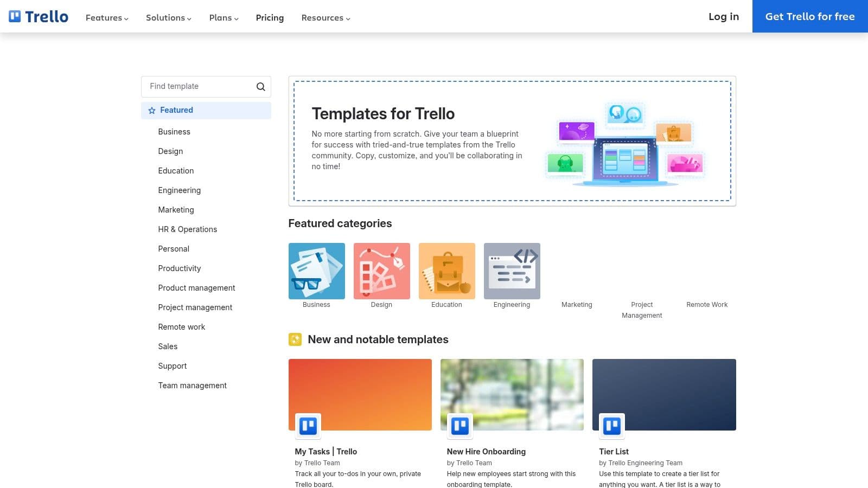Click 'by Trello Engineering Team' text
The height and width of the screenshot is (488, 868).
point(641,463)
